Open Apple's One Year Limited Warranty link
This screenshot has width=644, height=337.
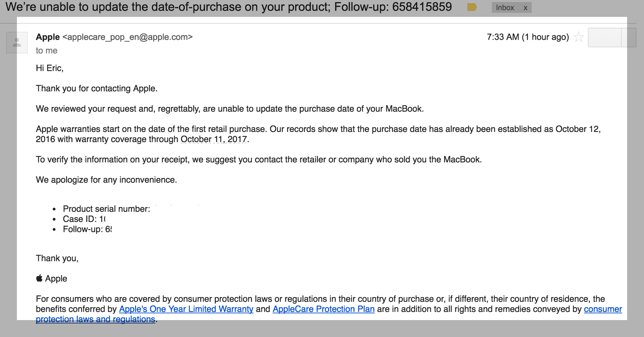(186, 309)
